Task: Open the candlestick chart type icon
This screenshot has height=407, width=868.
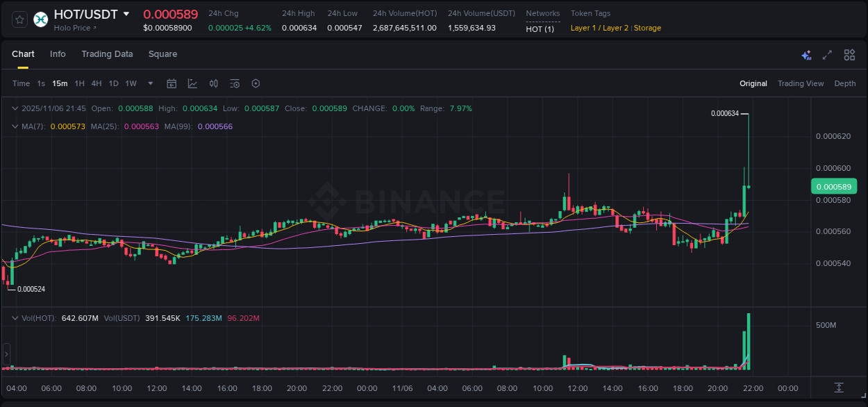Action: tap(213, 83)
